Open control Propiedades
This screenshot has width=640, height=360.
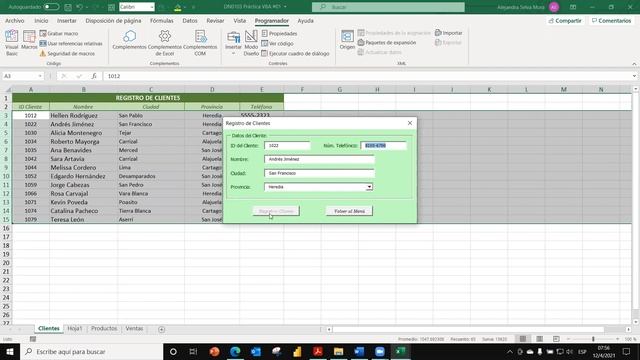tap(279, 33)
